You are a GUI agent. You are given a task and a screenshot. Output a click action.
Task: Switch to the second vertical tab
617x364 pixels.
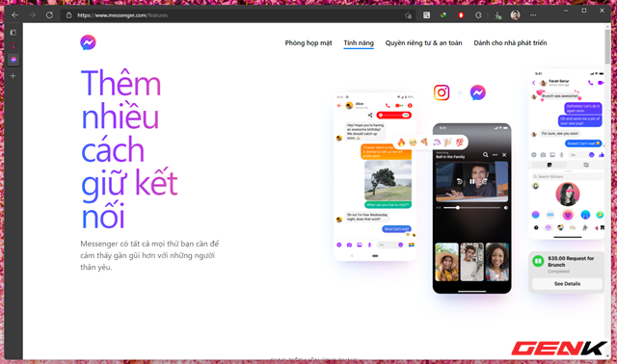point(13,46)
